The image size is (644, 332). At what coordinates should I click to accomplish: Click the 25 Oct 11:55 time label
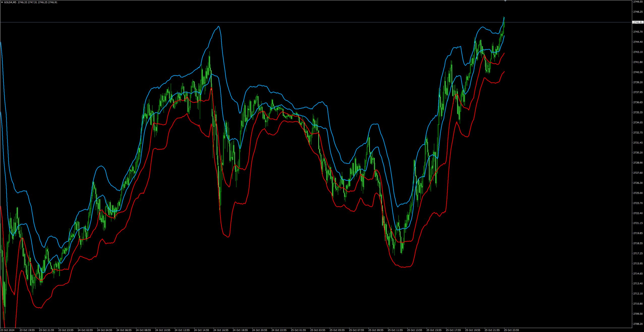395,330
